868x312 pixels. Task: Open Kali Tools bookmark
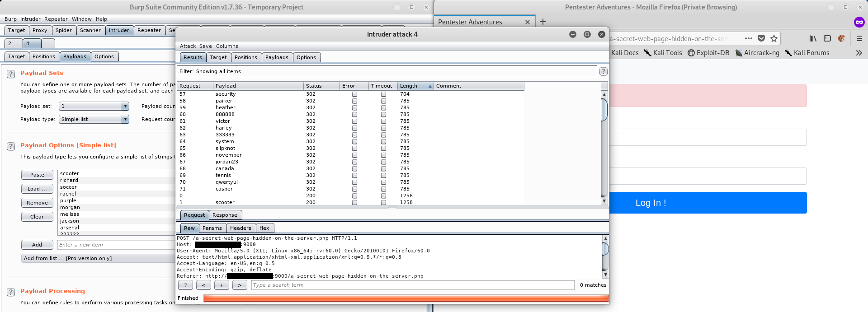click(x=663, y=53)
